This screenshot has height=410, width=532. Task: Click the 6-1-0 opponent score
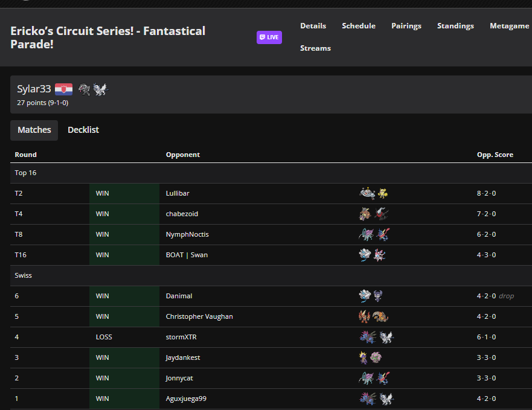[x=486, y=337]
